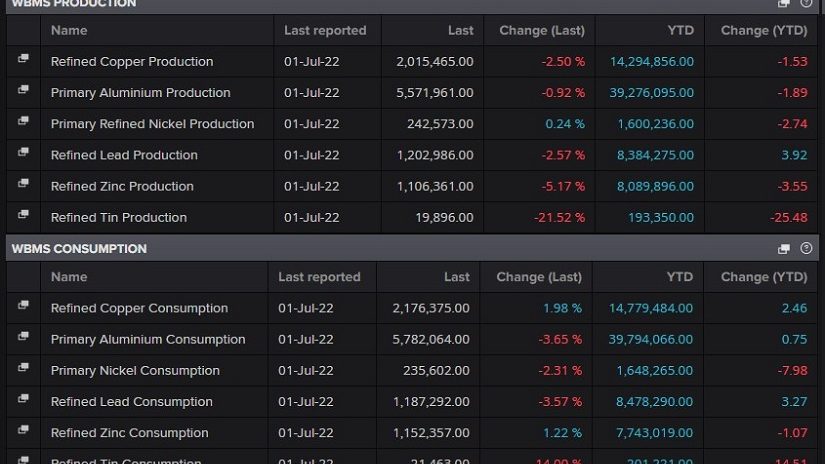Select Refined Copper Consumption name
825x464 pixels.
139,308
